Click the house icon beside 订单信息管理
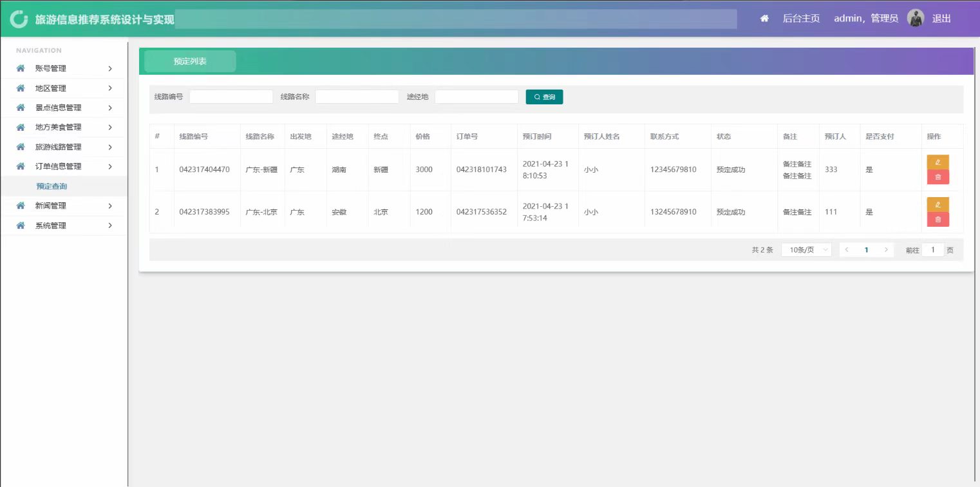 [21, 166]
